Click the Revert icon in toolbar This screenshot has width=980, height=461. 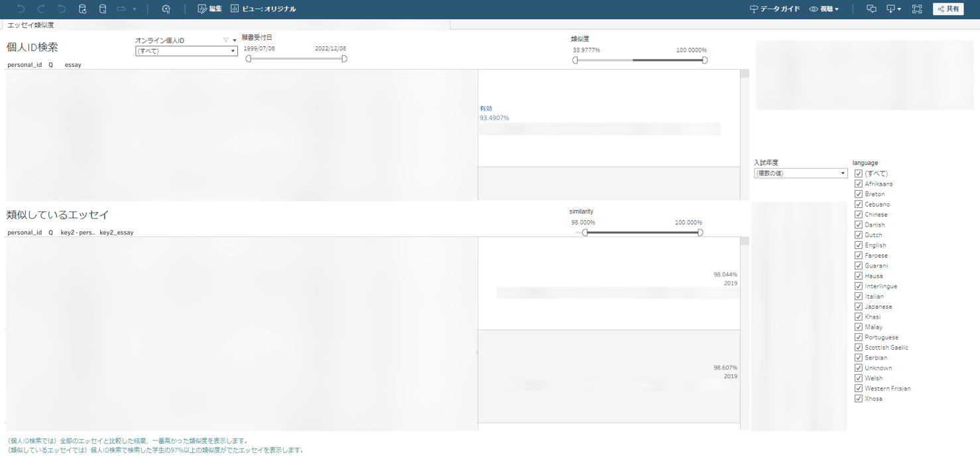point(62,9)
